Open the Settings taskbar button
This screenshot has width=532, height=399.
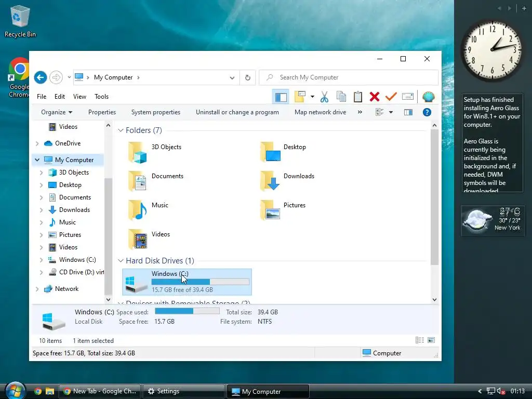[183, 391]
